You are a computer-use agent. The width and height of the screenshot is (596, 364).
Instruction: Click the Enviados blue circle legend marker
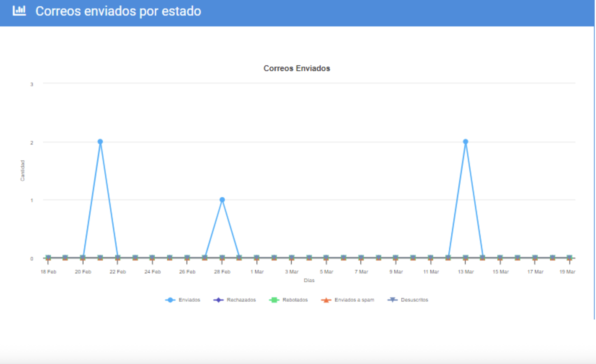170,300
